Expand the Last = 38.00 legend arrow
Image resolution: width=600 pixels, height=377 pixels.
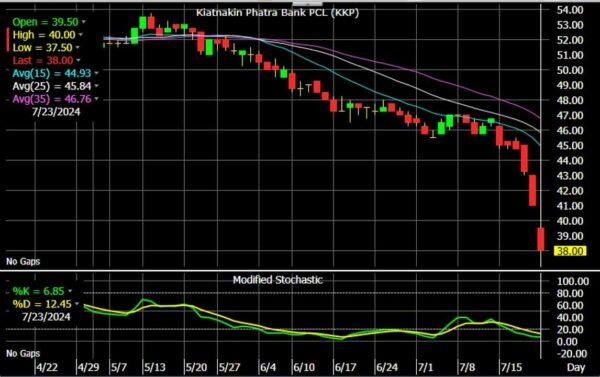pos(78,60)
